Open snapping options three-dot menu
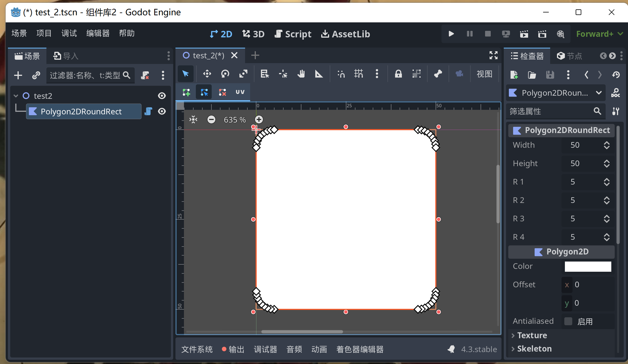 377,74
